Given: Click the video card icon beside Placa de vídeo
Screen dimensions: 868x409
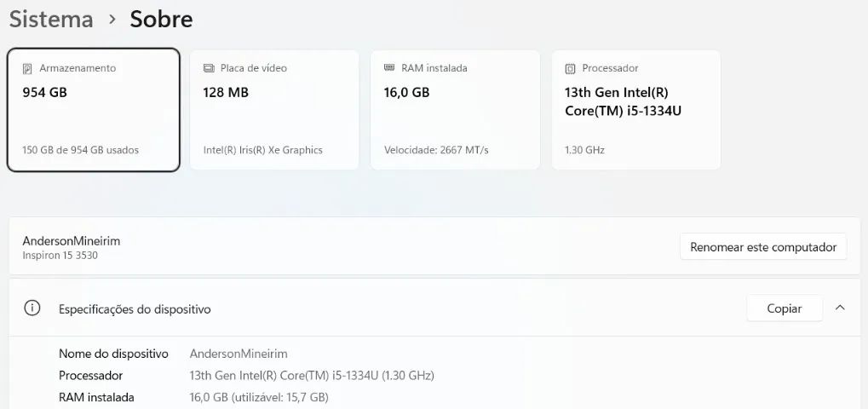Looking at the screenshot, I should point(209,68).
